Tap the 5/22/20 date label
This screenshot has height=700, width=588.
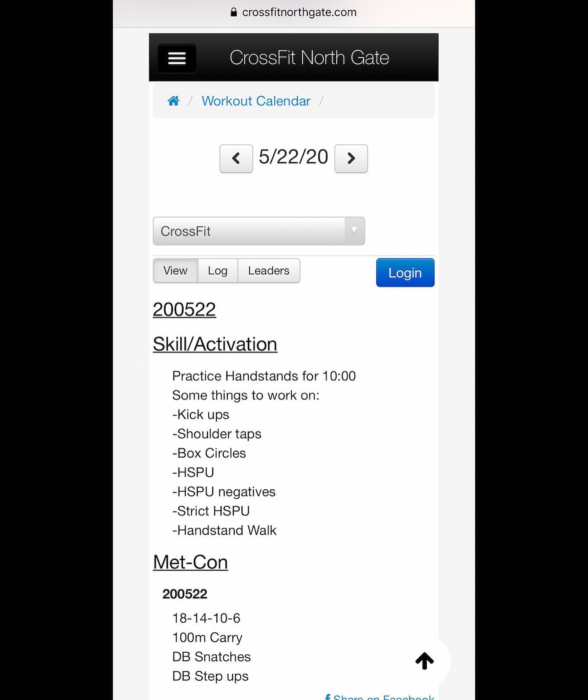coord(293,157)
